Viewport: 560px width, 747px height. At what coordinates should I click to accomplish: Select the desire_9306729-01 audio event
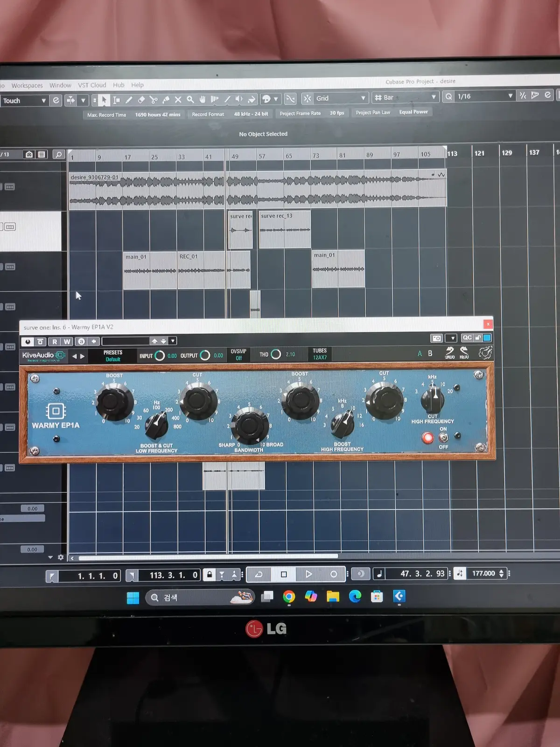[x=257, y=189]
